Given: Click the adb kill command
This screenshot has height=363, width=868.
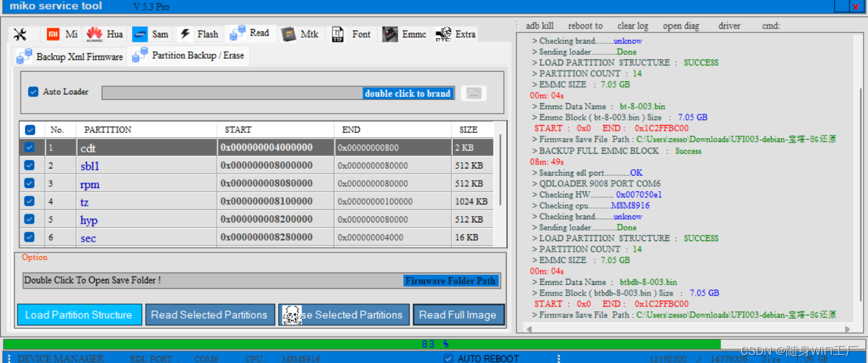Looking at the screenshot, I should [x=540, y=26].
